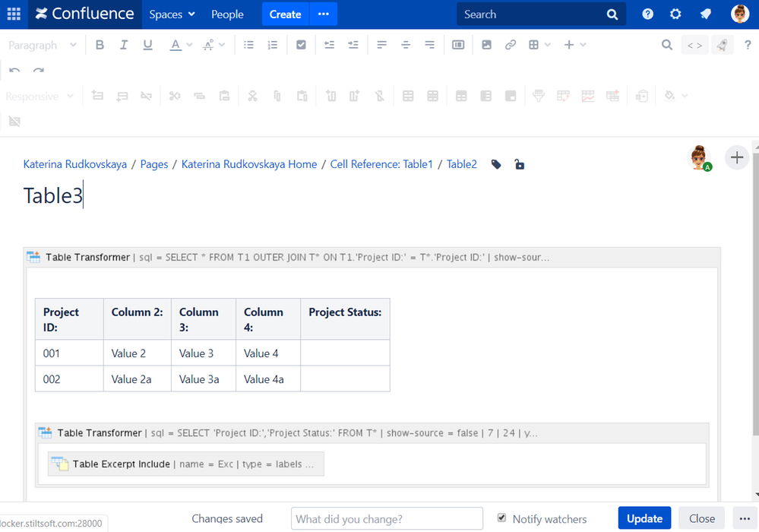Expand the insert table dropdown
This screenshot has height=532, width=759.
(548, 45)
